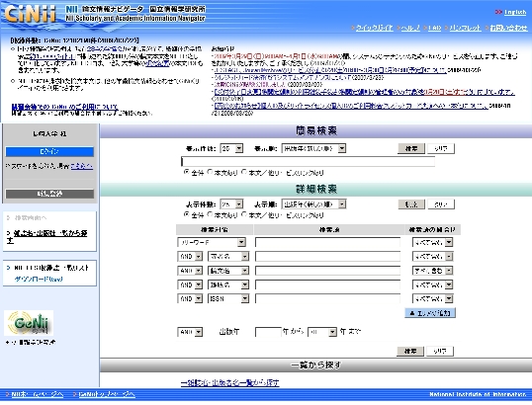
Task: Open the ISSN field type dropdown
Action: pos(228,298)
